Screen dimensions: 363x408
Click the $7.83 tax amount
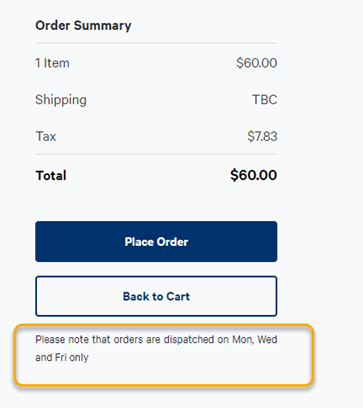(x=262, y=136)
